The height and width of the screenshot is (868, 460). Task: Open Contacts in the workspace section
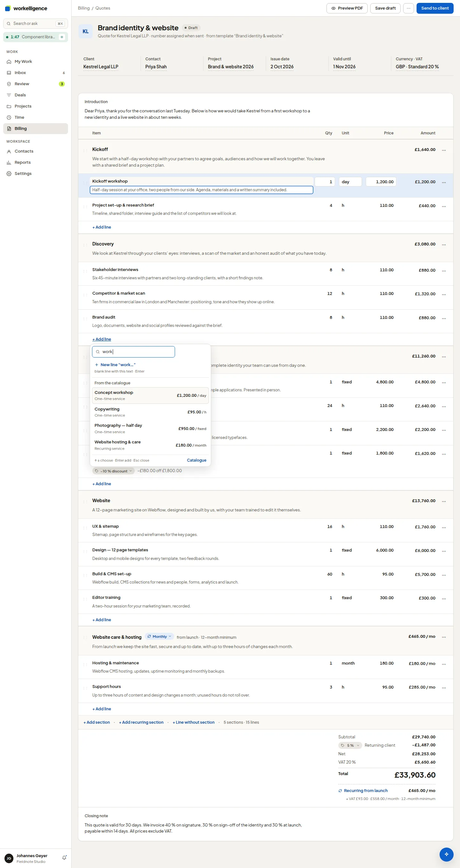tap(35, 151)
